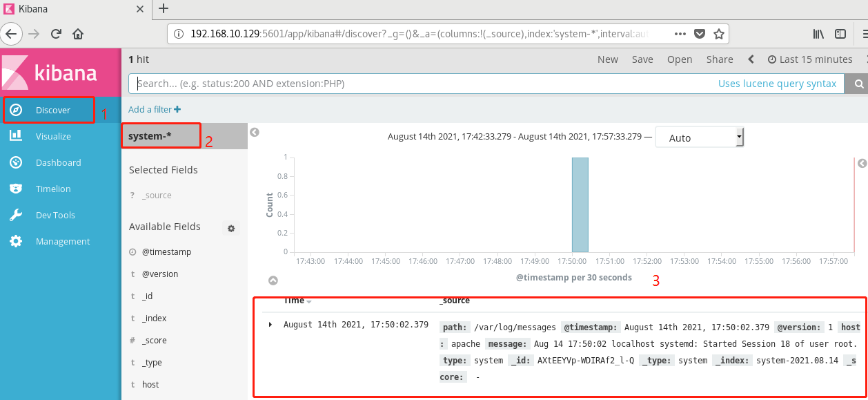868x400 pixels.
Task: Sort by Time column arrow
Action: (x=309, y=302)
